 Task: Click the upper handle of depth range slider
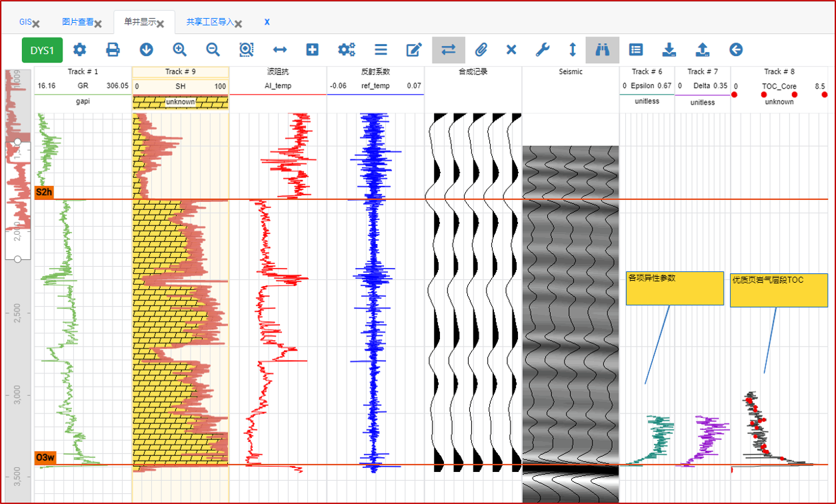[18, 143]
